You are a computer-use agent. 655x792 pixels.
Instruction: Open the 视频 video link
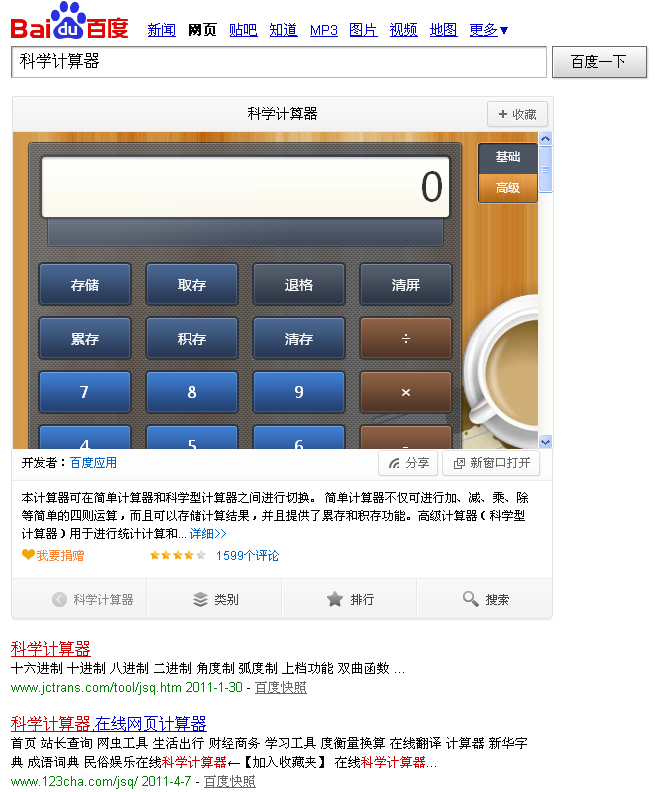click(x=404, y=30)
